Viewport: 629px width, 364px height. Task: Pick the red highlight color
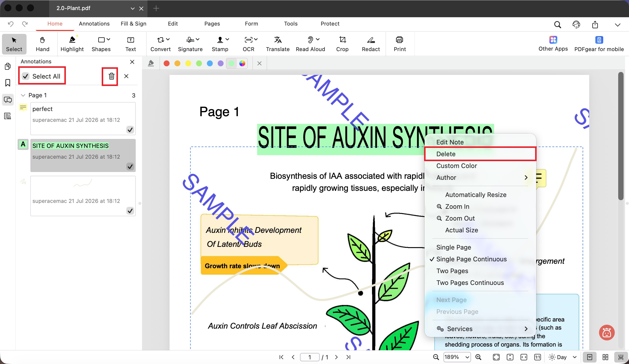[167, 63]
